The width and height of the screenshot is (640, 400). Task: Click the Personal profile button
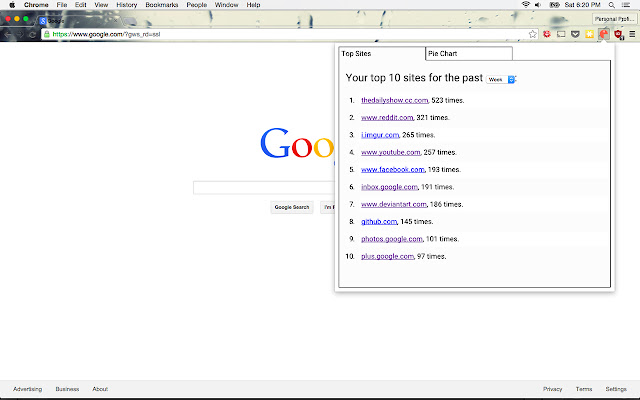[614, 19]
